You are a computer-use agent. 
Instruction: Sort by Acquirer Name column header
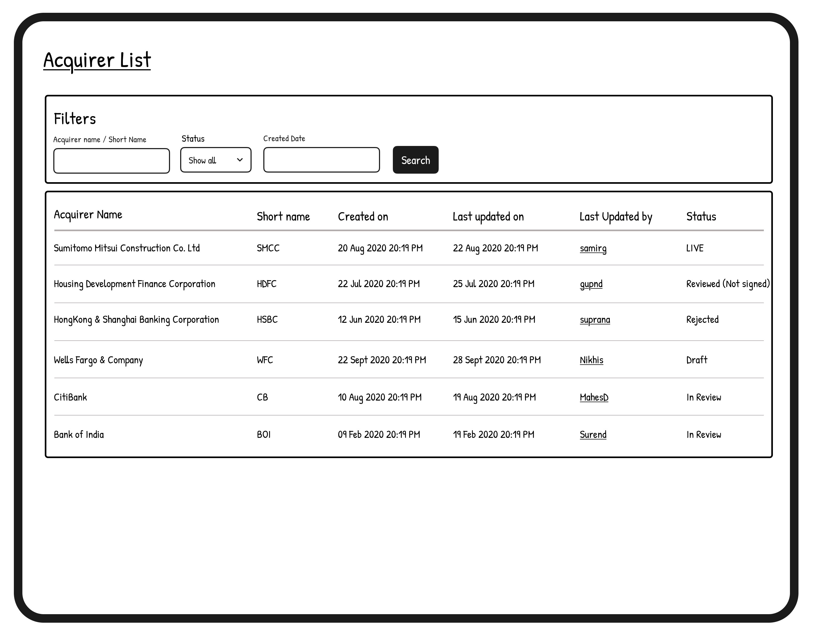pos(88,215)
